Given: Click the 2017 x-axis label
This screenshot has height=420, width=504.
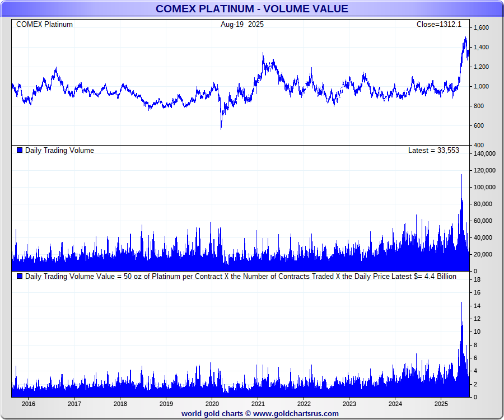Looking at the screenshot, I should point(74,404).
